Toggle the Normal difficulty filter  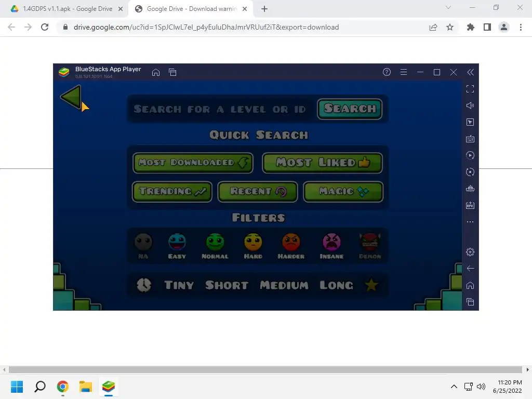(x=215, y=246)
